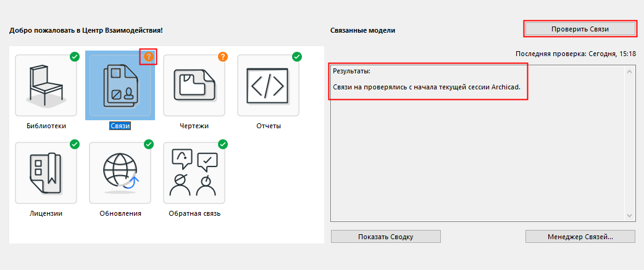
Task: Click green checkmark badge on Библиотеки
Action: [75, 57]
